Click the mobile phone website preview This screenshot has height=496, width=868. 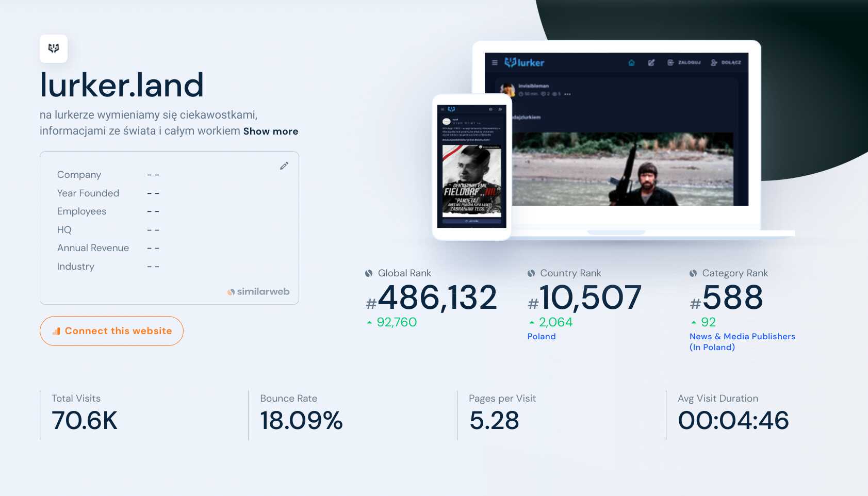472,167
